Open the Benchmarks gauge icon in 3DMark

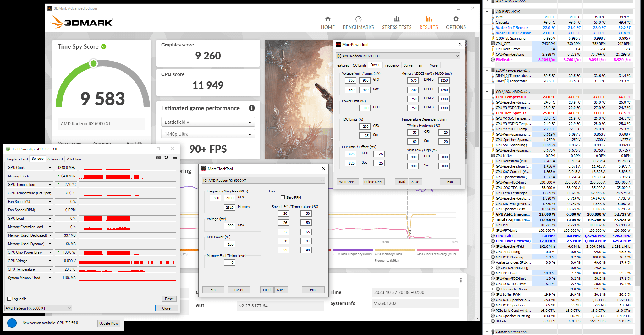point(358,19)
